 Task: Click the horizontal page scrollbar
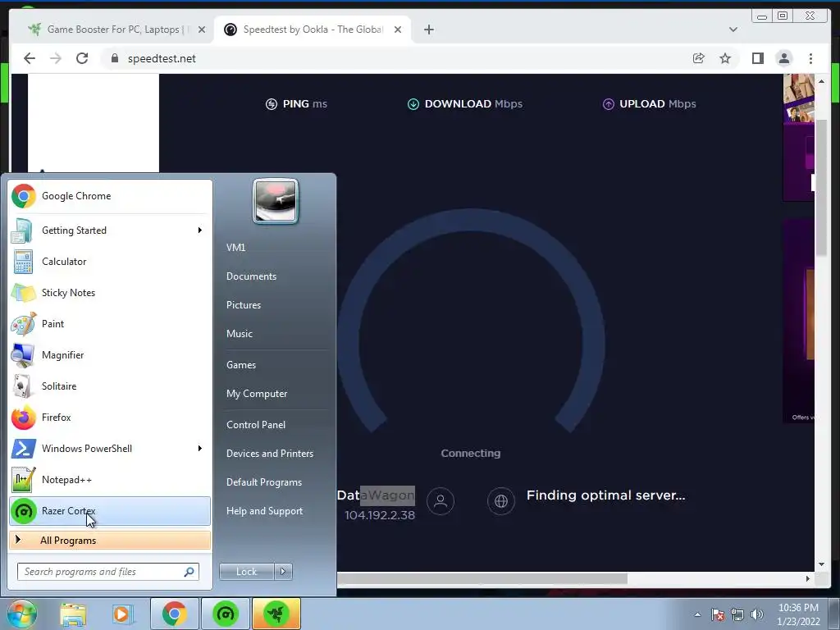pyautogui.click(x=482, y=578)
